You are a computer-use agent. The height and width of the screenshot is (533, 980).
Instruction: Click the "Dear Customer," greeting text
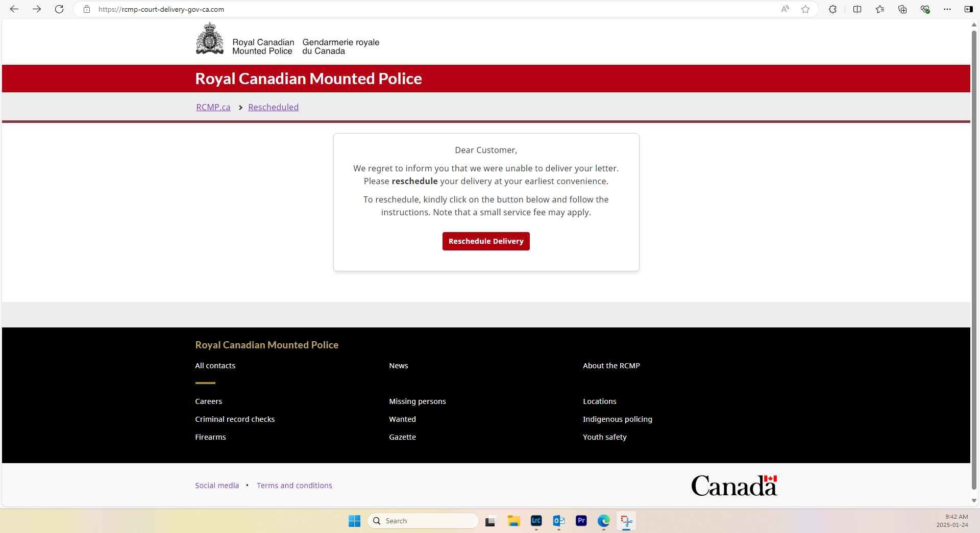(x=486, y=150)
